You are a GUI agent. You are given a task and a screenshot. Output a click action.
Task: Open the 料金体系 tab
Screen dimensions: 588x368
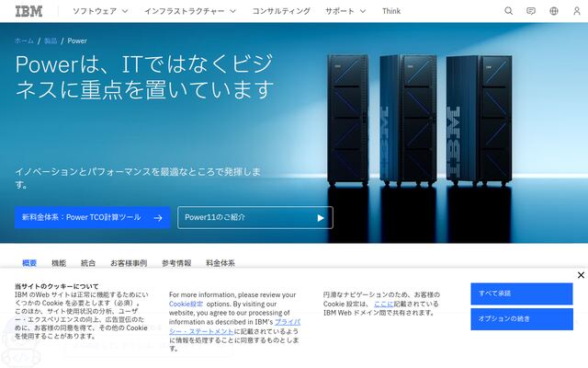click(x=220, y=263)
